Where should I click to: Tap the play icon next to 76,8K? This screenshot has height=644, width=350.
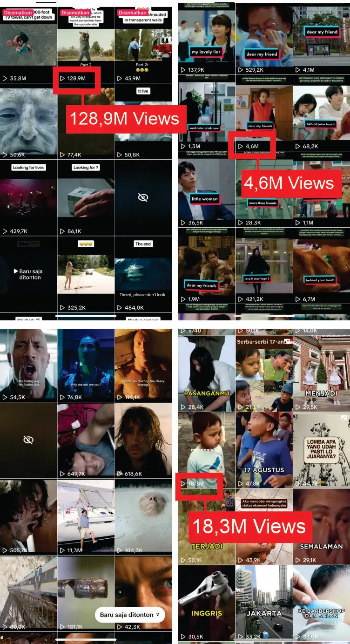click(x=62, y=397)
